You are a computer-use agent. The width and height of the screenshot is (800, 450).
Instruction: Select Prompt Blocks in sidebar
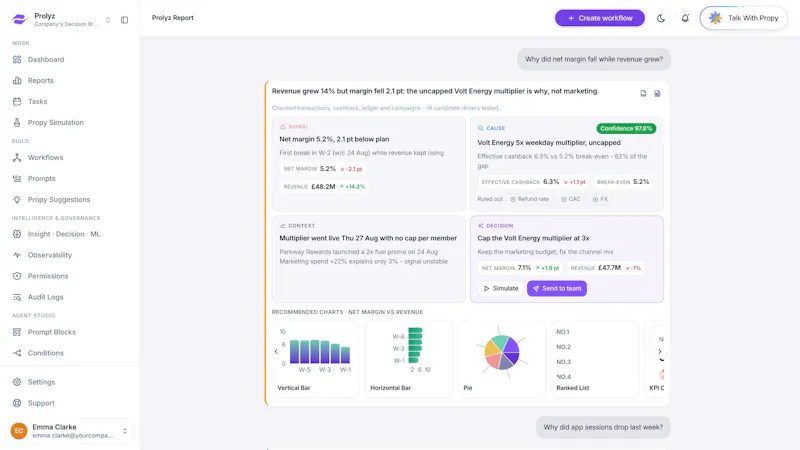(70, 332)
